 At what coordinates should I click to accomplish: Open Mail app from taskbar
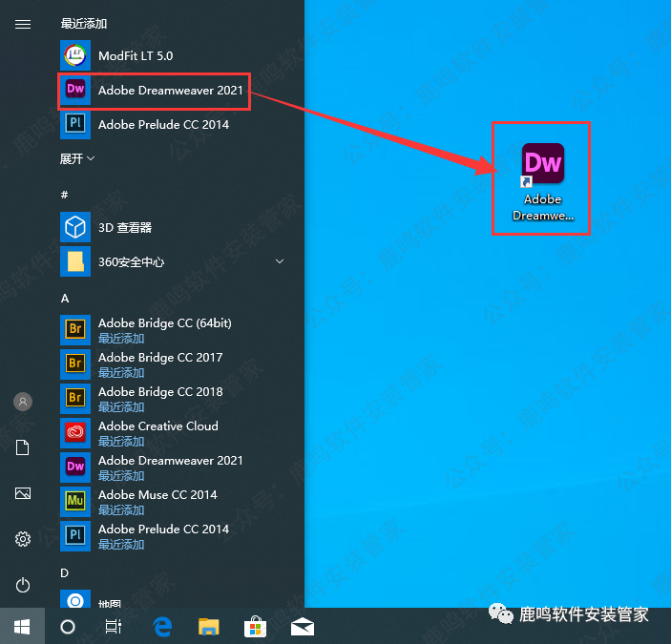[x=303, y=628]
